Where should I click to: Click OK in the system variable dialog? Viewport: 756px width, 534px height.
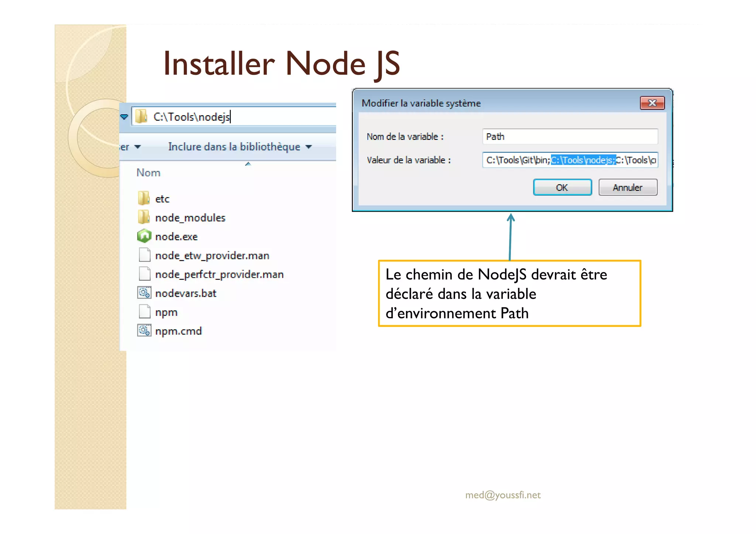(562, 187)
